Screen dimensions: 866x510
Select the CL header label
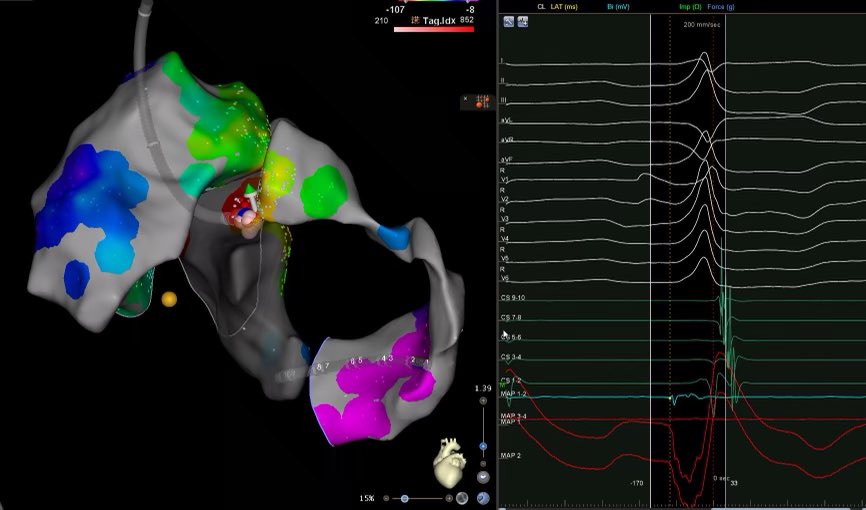click(541, 7)
